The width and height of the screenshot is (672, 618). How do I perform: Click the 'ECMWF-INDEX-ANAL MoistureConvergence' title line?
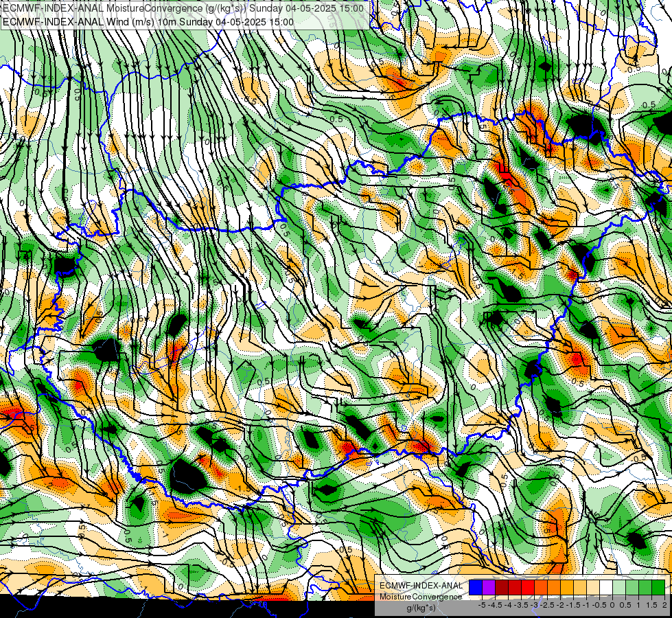[x=183, y=8]
